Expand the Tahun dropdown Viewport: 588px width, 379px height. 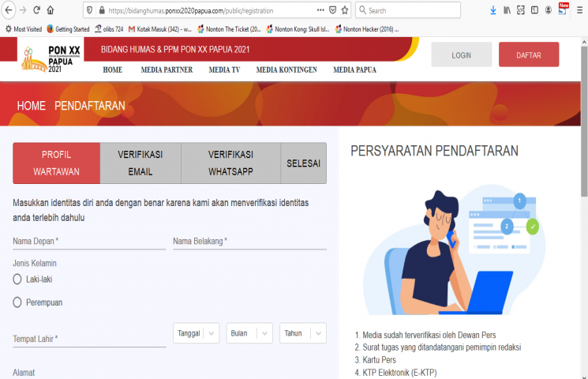[x=302, y=333]
